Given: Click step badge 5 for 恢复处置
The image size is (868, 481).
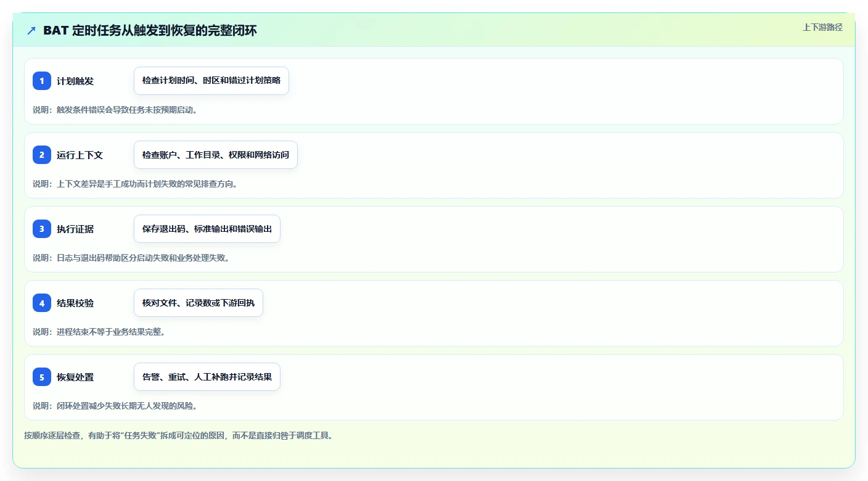Looking at the screenshot, I should 42,377.
